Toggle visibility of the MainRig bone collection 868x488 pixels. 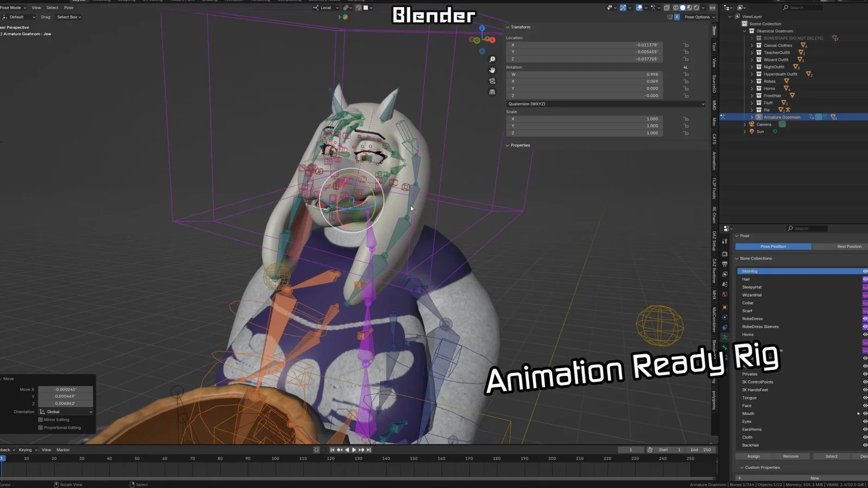pos(865,271)
